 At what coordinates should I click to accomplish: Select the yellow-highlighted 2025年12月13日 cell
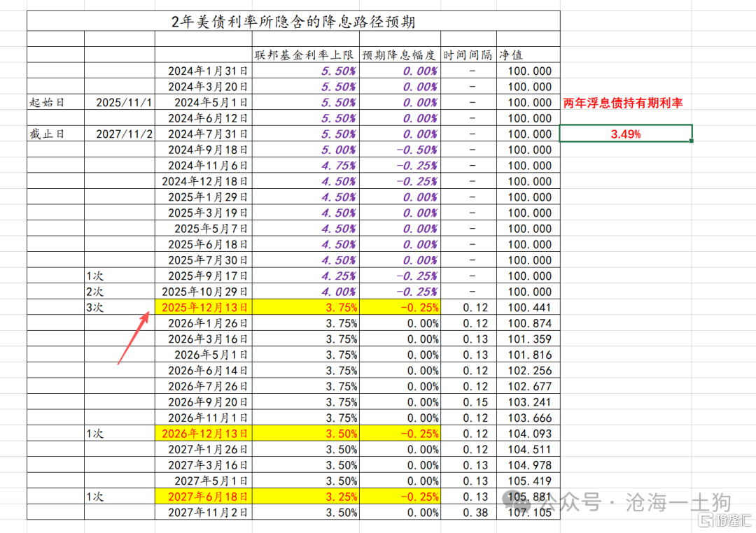tap(204, 307)
